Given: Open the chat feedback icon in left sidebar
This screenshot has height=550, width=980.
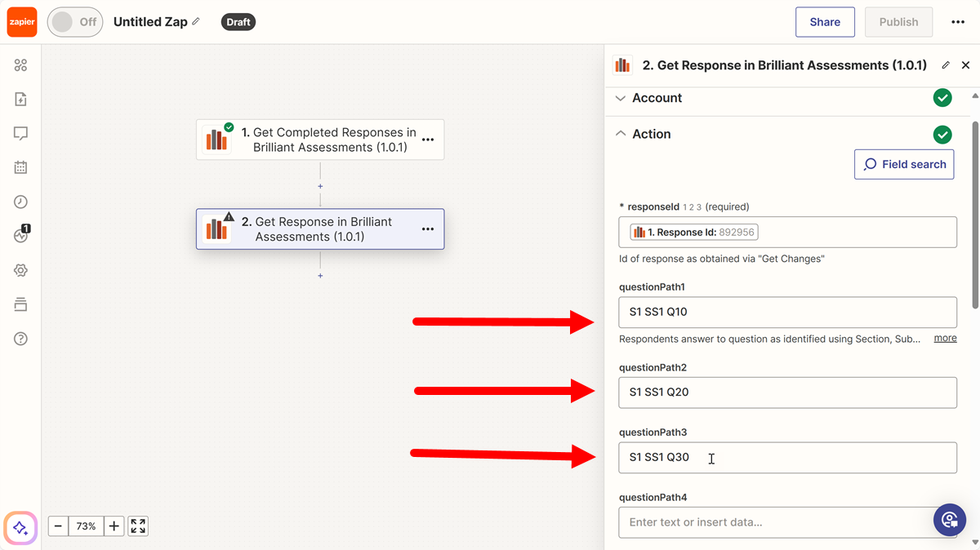Looking at the screenshot, I should click(21, 132).
